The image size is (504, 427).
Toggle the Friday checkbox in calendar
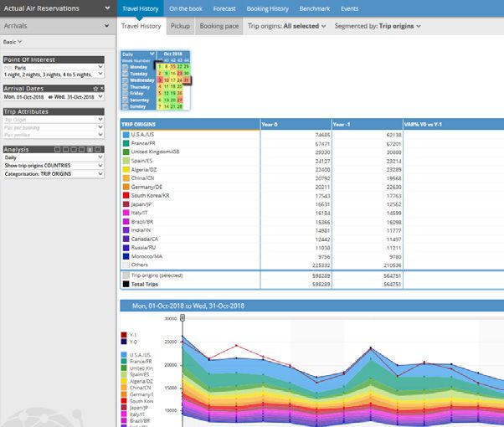125,94
